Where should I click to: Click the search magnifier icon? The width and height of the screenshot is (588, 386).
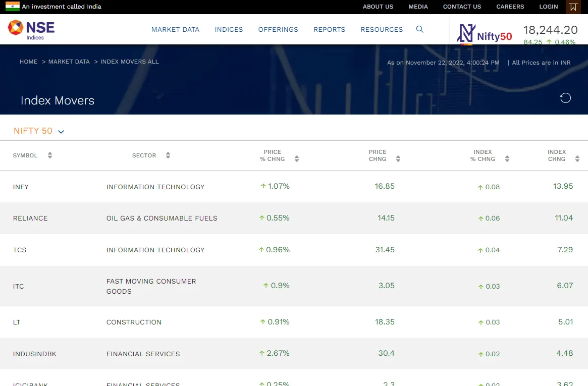[419, 29]
